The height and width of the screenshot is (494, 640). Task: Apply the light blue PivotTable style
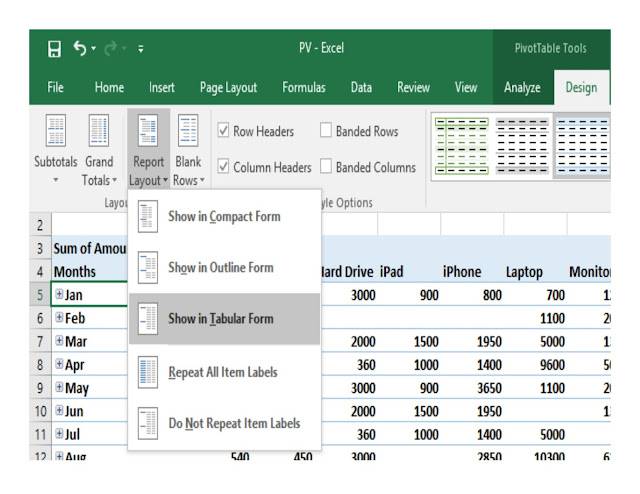582,146
